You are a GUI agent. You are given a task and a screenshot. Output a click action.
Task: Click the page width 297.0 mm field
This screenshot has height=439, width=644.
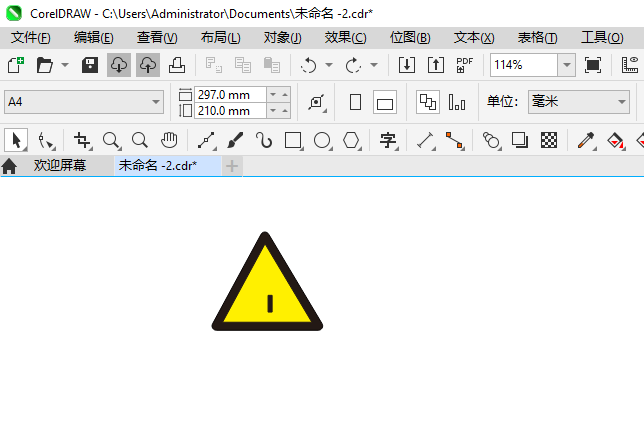(x=230, y=95)
